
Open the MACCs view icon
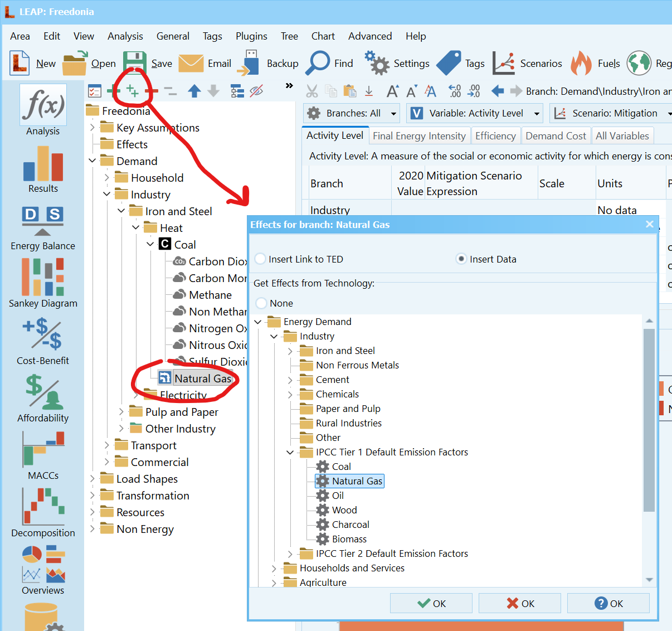point(43,449)
